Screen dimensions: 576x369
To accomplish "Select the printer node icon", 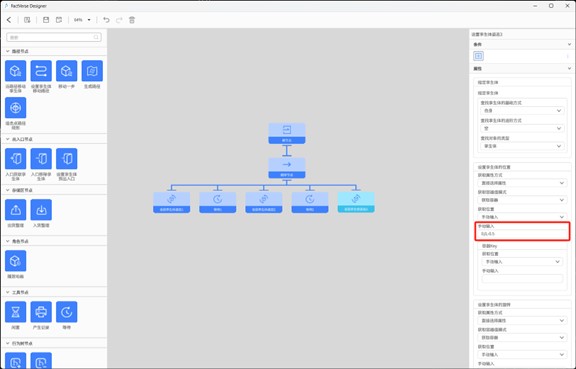I will click(x=41, y=312).
